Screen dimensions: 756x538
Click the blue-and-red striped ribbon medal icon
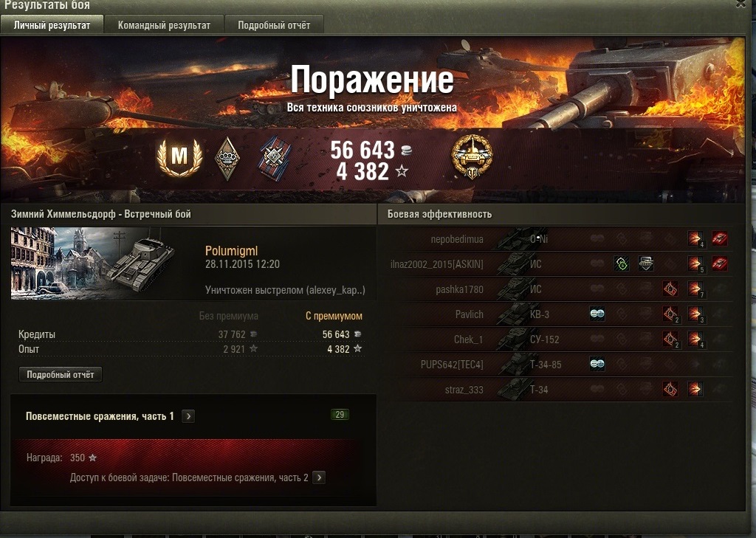pos(275,159)
